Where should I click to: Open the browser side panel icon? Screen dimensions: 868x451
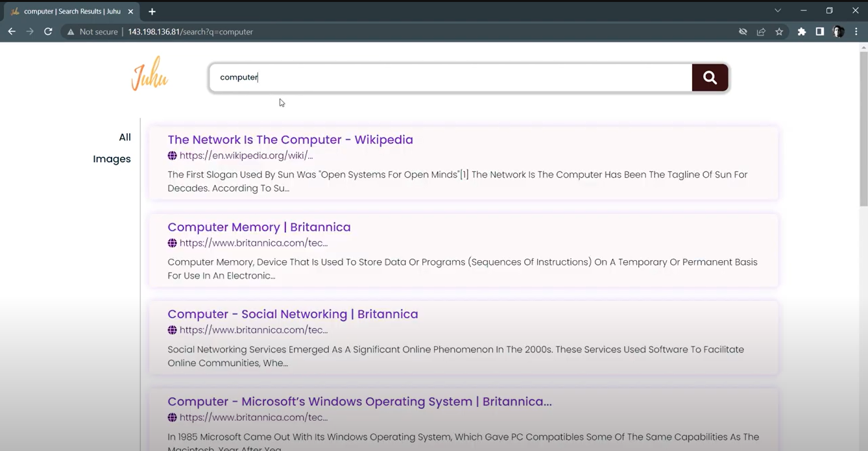click(x=820, y=32)
